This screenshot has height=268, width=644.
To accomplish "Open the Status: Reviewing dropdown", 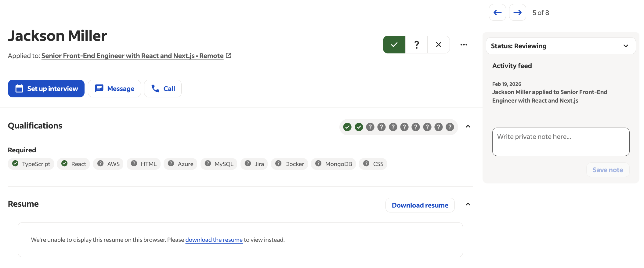I will click(560, 46).
